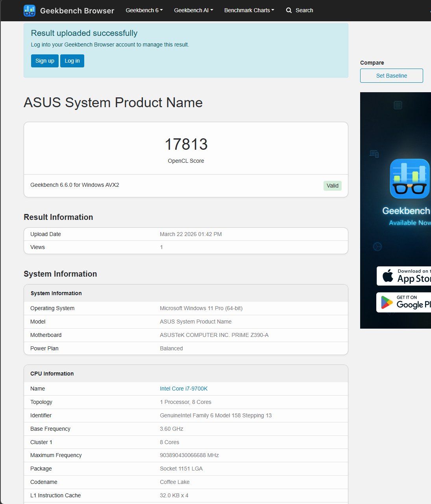Click the Compare heading in sidebar
Image resolution: width=431 pixels, height=504 pixels.
[x=372, y=63]
